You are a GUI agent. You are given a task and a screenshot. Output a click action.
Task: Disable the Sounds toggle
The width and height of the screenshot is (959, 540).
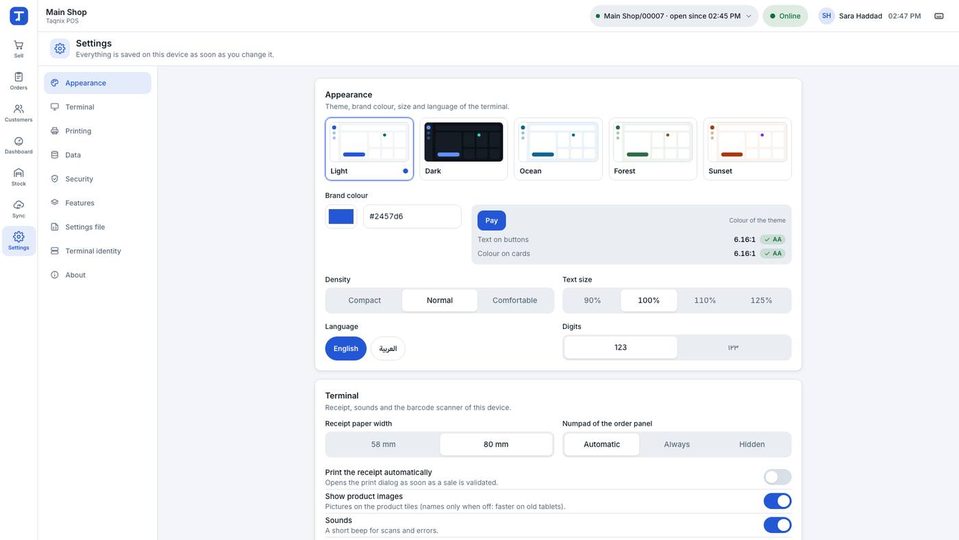777,525
